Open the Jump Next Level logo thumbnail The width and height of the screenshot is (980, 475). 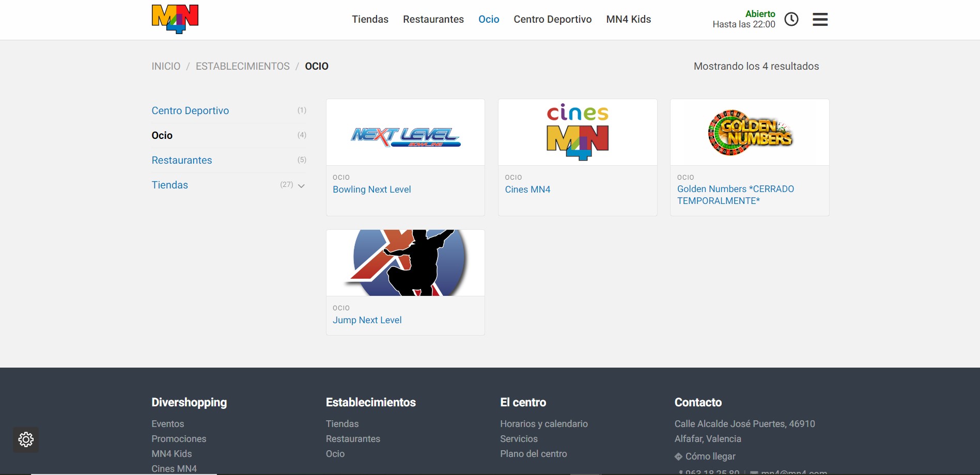pos(406,263)
